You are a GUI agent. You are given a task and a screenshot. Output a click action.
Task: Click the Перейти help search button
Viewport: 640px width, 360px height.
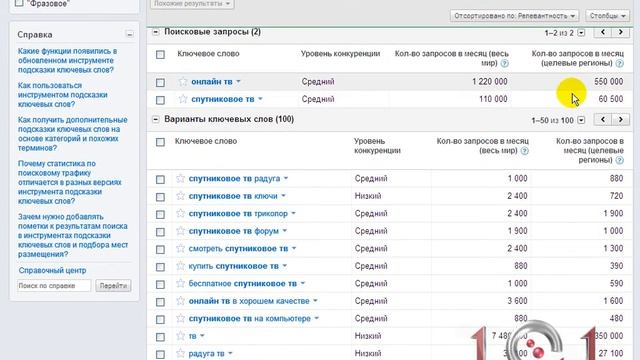click(x=113, y=286)
